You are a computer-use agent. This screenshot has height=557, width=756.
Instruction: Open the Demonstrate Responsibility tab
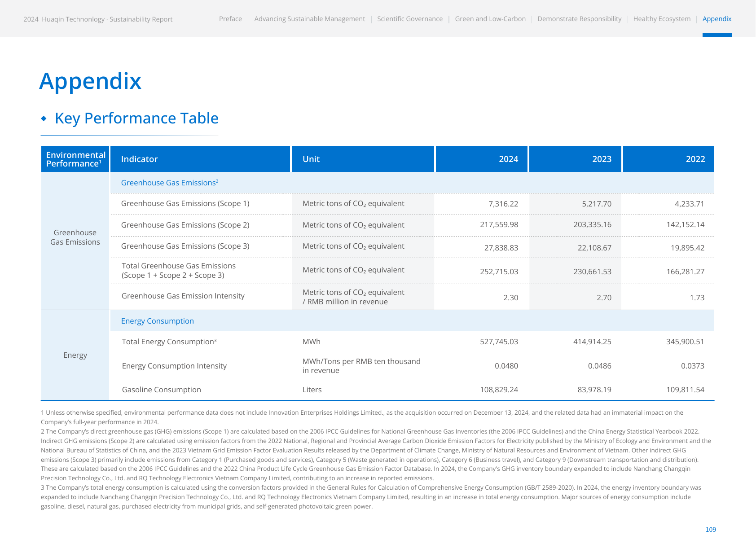coord(580,19)
